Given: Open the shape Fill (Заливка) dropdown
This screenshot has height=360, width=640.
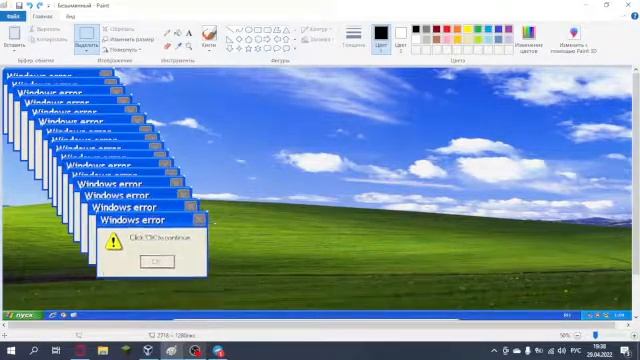Looking at the screenshot, I should 317,40.
